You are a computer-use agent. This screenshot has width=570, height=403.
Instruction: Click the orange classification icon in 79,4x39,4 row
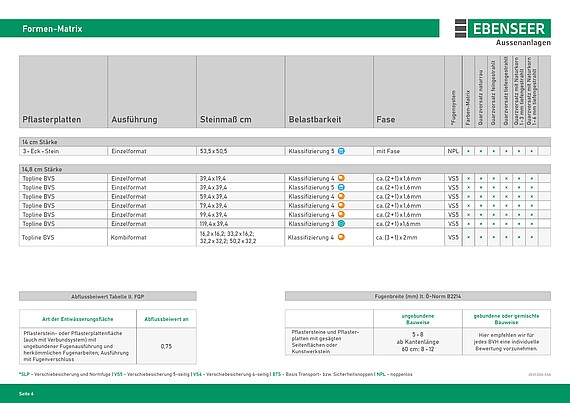(x=341, y=205)
